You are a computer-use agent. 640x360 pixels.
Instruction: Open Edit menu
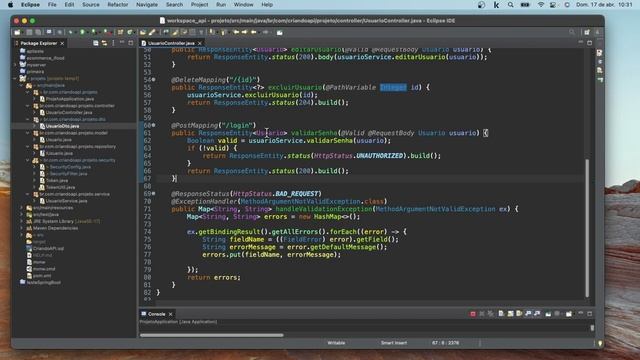(x=69, y=4)
